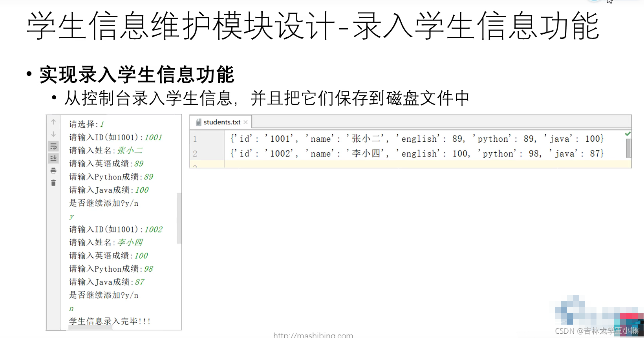Click the '1001' id value in editor
This screenshot has height=338, width=644.
click(x=280, y=139)
